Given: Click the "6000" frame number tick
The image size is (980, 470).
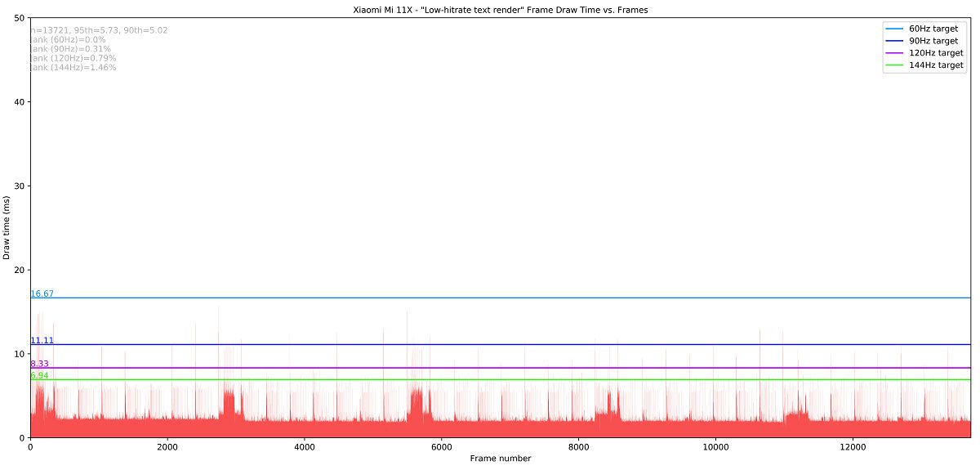Looking at the screenshot, I should tap(442, 447).
